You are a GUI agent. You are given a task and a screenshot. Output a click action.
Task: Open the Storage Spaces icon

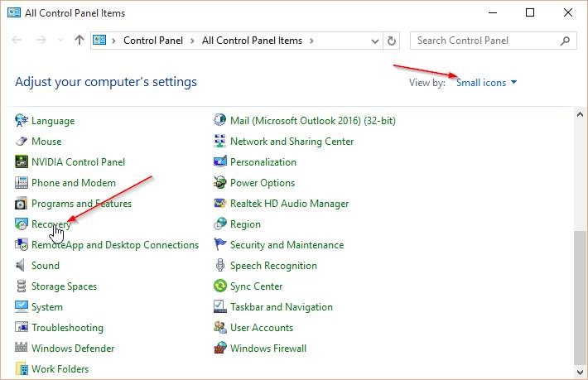[x=22, y=286]
